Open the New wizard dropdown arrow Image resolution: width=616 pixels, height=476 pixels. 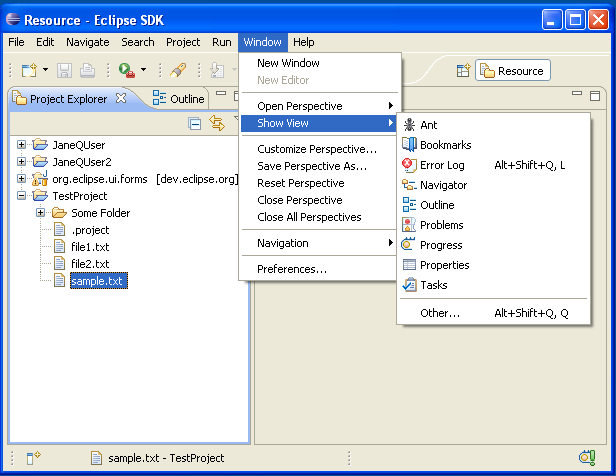[45, 70]
